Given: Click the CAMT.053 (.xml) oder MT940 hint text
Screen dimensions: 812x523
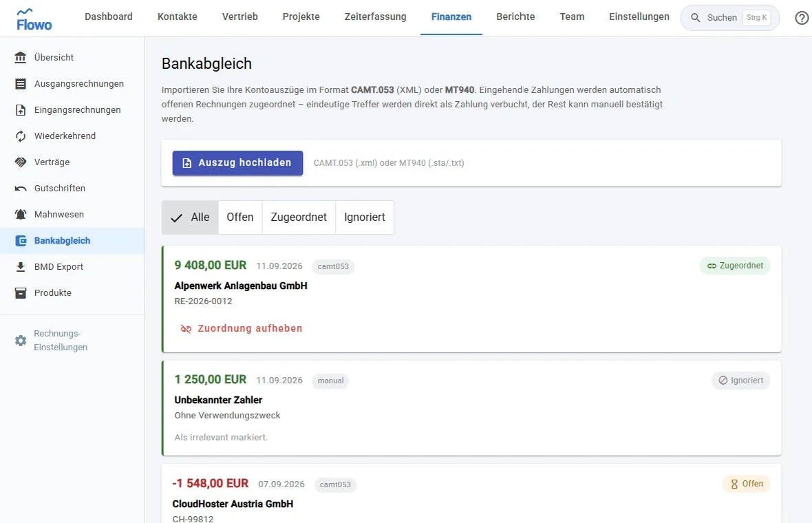Looking at the screenshot, I should click(389, 163).
